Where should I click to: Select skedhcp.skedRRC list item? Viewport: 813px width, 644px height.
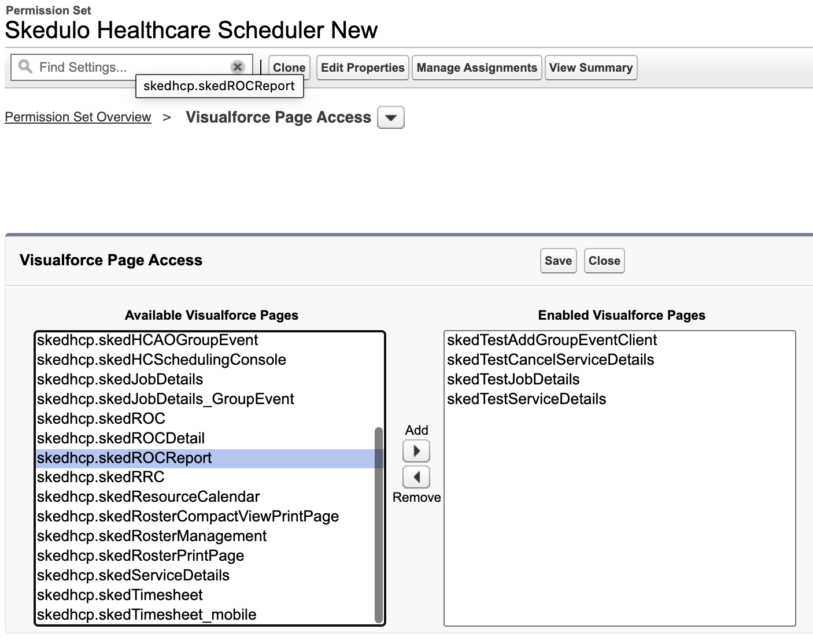click(205, 477)
